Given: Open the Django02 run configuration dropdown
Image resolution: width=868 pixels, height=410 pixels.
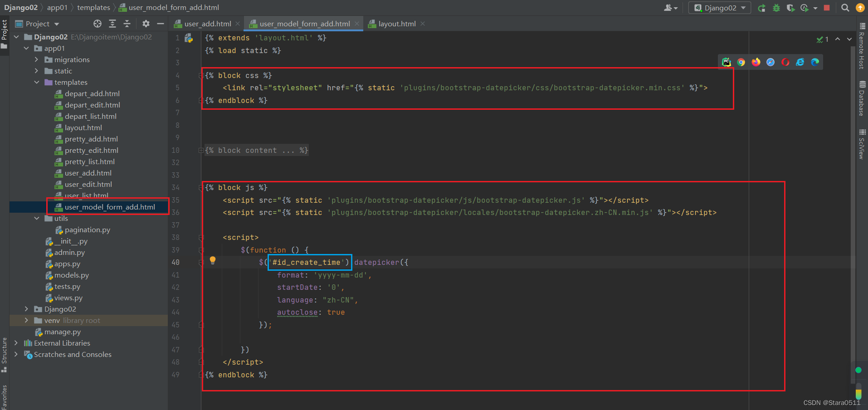Looking at the screenshot, I should tap(720, 8).
